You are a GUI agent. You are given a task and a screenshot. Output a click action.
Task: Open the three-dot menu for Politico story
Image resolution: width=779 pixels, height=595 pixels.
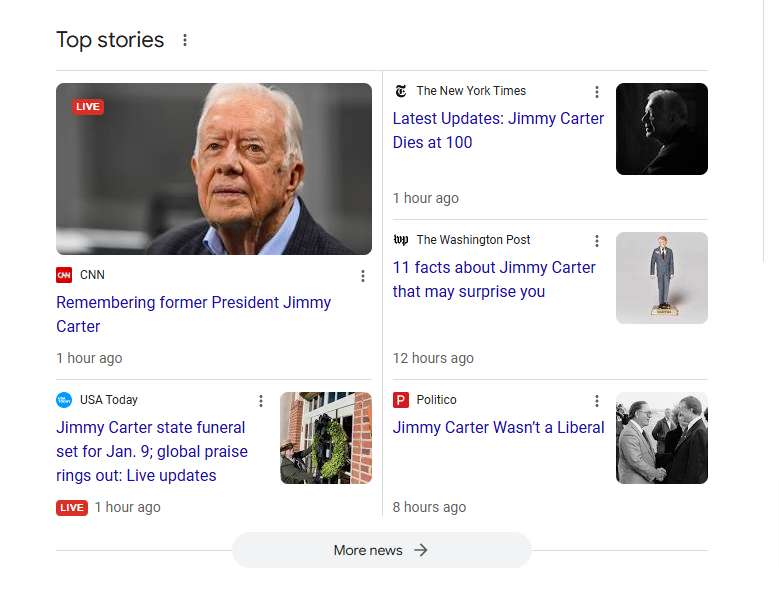click(x=597, y=401)
